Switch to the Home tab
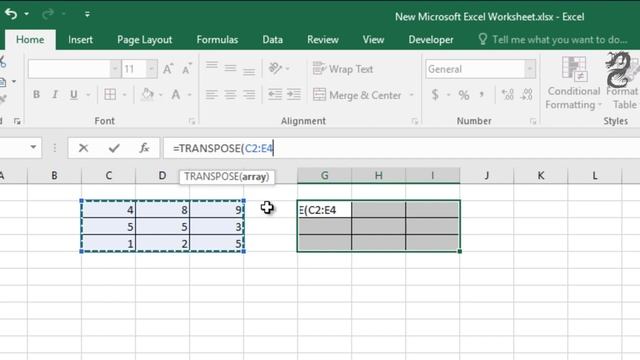 (x=30, y=40)
